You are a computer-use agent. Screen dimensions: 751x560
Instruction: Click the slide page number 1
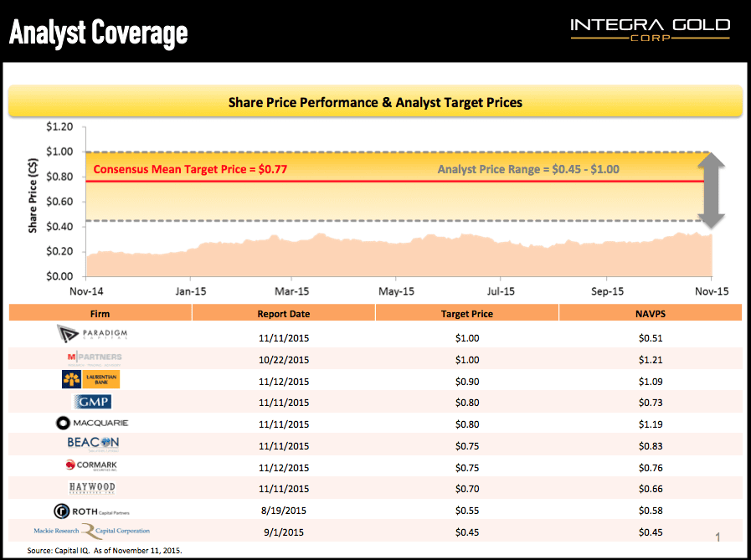tap(718, 537)
